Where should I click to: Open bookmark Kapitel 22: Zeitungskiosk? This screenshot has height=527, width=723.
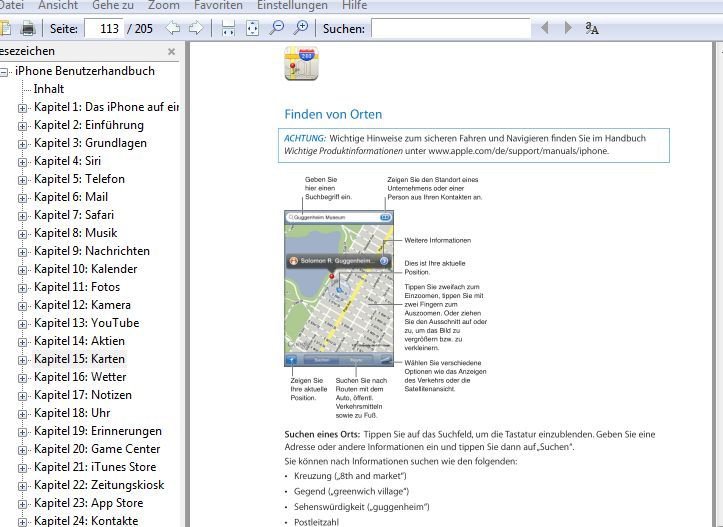click(x=99, y=485)
